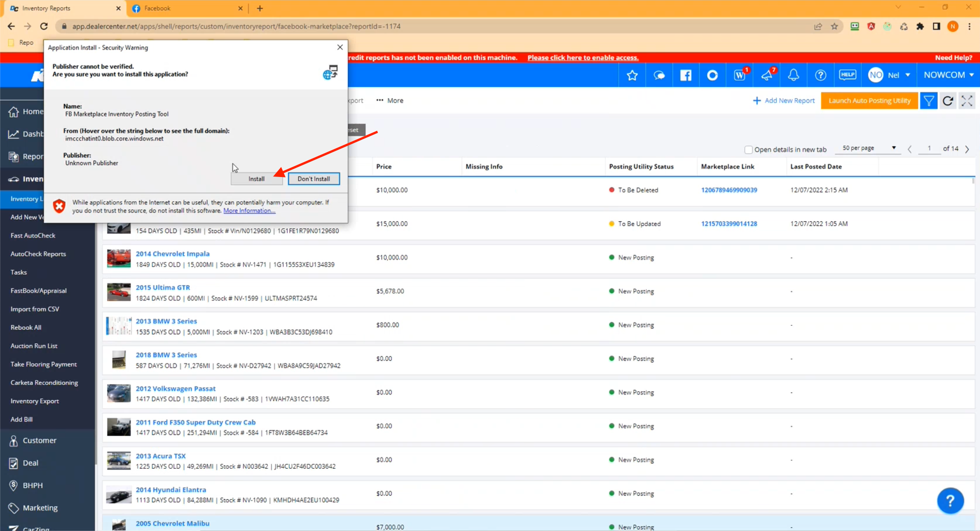The height and width of the screenshot is (531, 980).
Task: Open the 50 per page dropdown
Action: [x=869, y=148]
